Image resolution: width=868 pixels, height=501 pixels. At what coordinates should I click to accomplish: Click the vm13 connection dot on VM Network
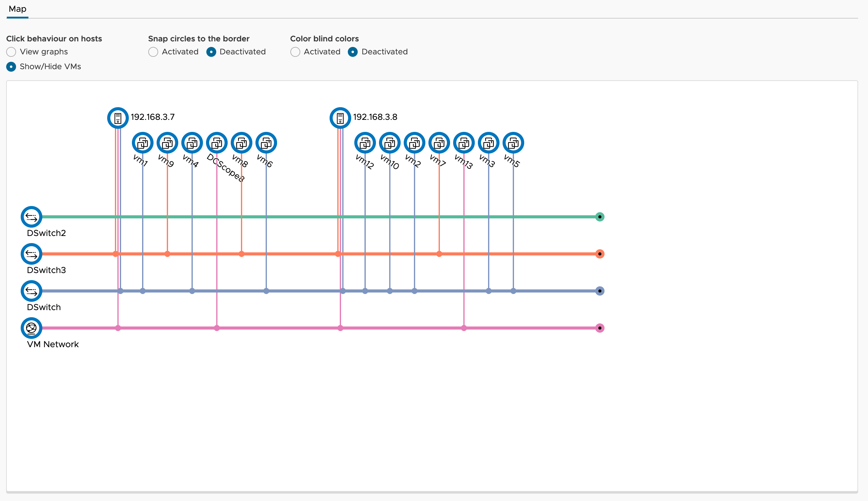point(464,328)
